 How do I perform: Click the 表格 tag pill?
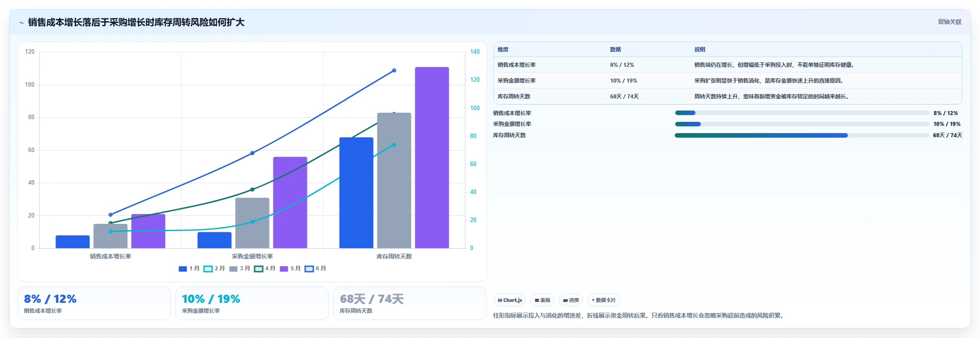pos(542,300)
